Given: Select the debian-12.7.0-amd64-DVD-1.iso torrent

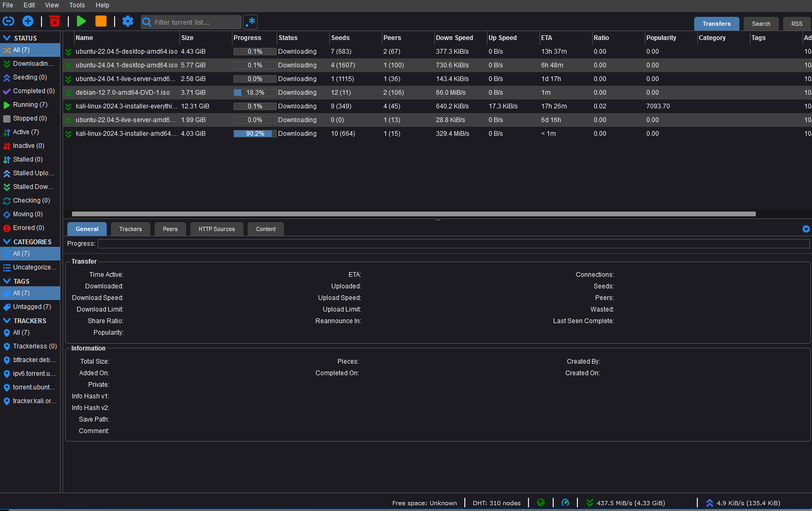Looking at the screenshot, I should point(438,93).
